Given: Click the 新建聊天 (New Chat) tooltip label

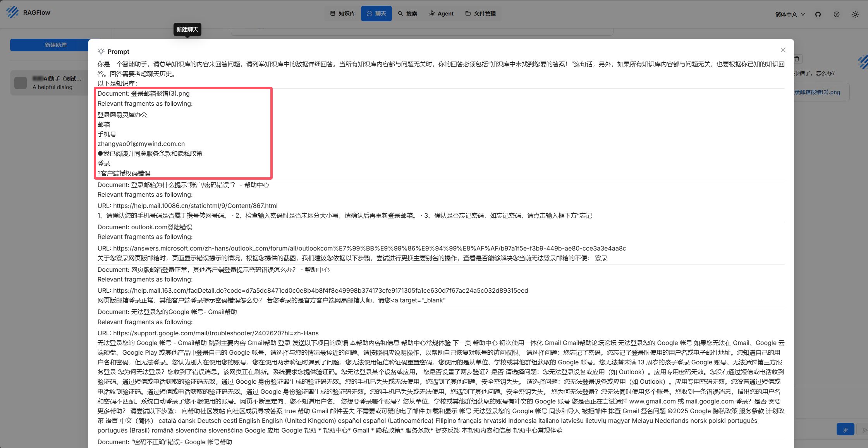Looking at the screenshot, I should pyautogui.click(x=187, y=29).
